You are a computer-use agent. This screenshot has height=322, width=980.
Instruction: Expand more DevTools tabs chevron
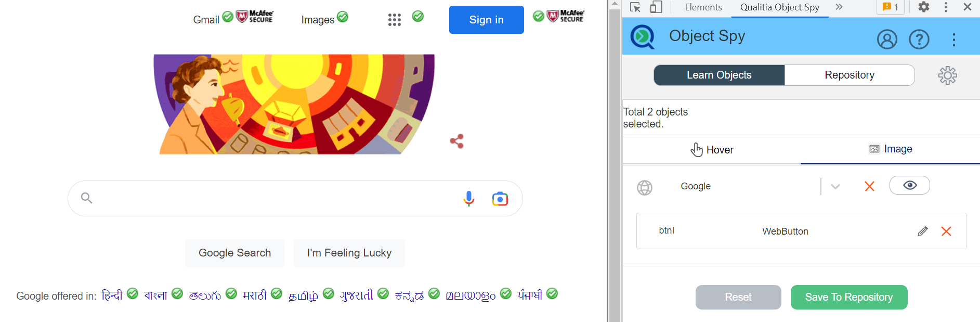click(x=839, y=7)
